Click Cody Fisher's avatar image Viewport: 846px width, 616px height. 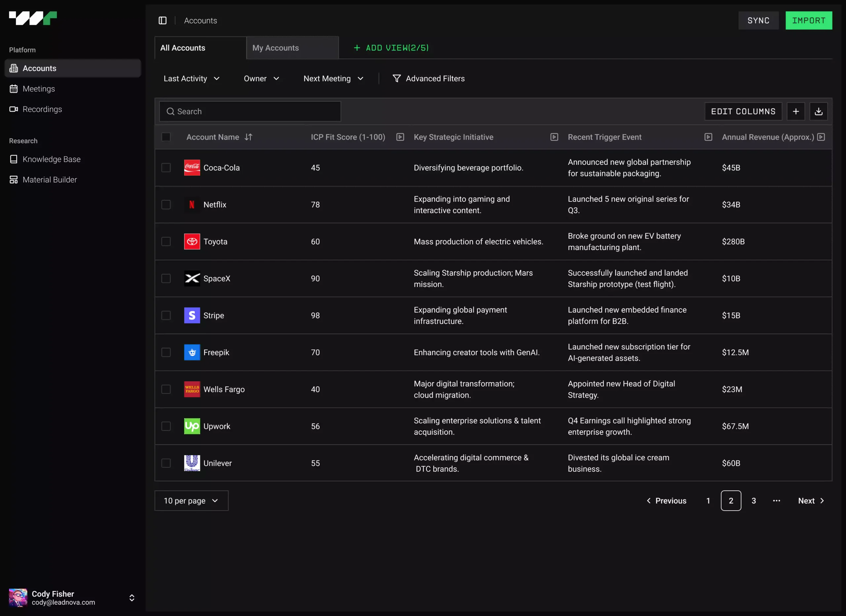pyautogui.click(x=18, y=598)
